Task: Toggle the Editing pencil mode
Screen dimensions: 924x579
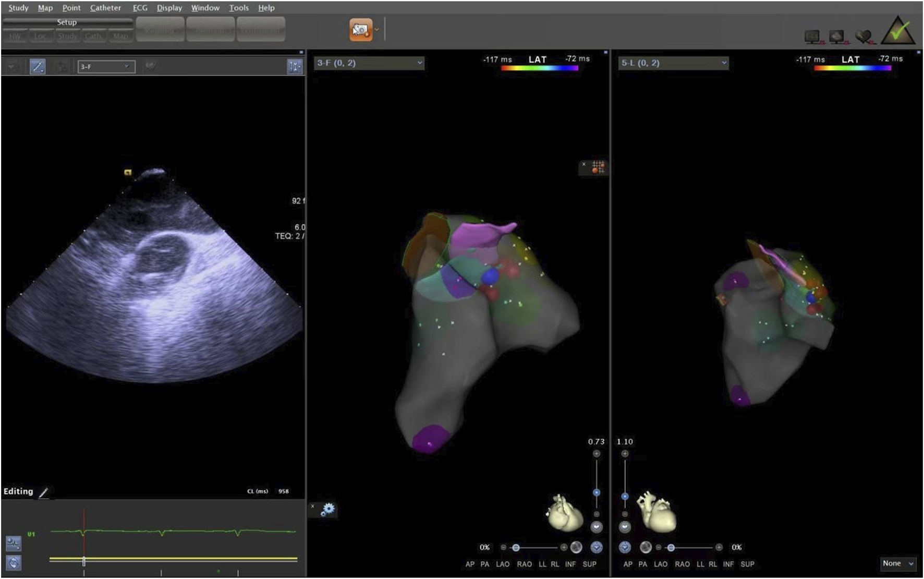Action: (44, 492)
